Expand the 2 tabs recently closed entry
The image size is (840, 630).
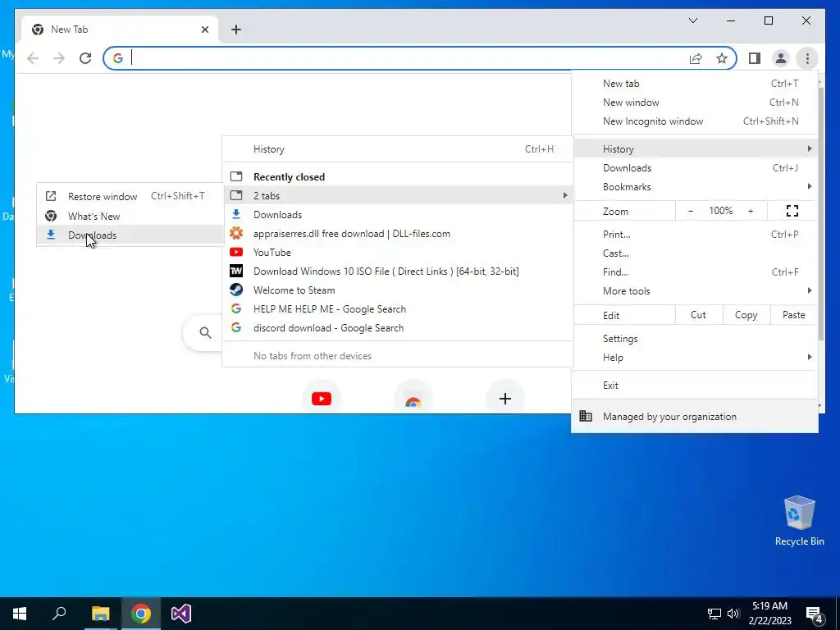(398, 195)
